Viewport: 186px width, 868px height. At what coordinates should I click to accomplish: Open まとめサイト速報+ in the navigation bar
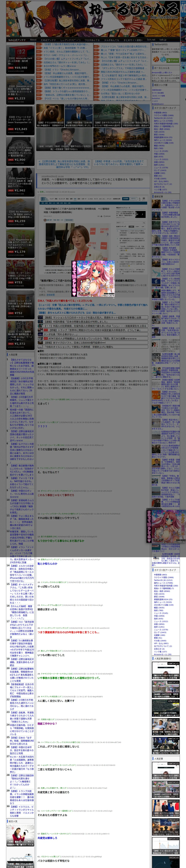point(133,40)
